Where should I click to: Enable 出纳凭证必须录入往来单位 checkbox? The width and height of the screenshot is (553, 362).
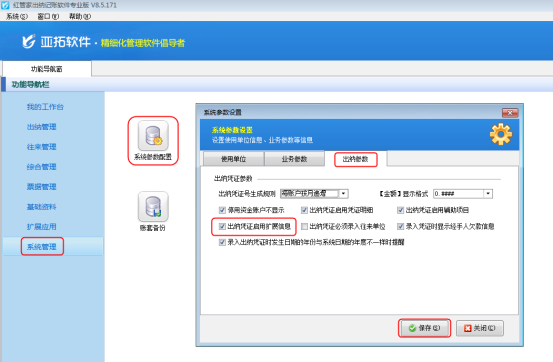pyautogui.click(x=304, y=226)
